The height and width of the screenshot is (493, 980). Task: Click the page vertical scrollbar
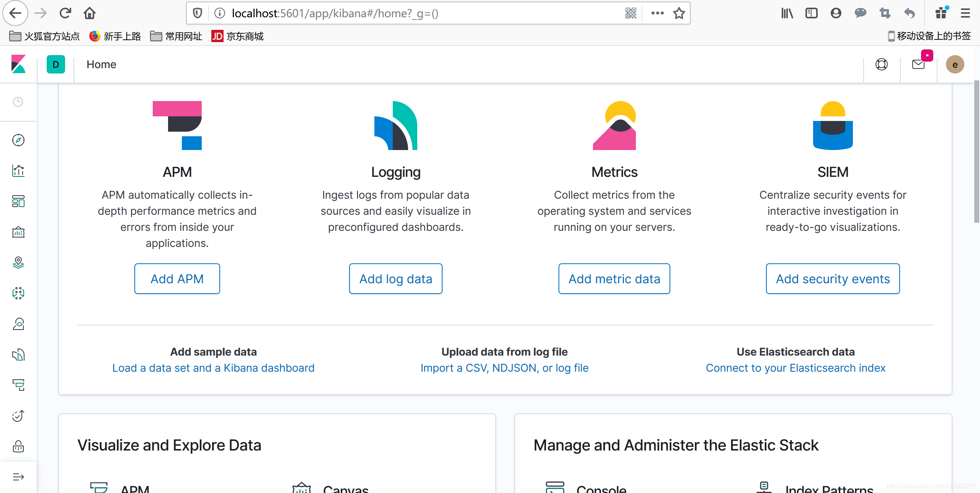click(x=977, y=151)
